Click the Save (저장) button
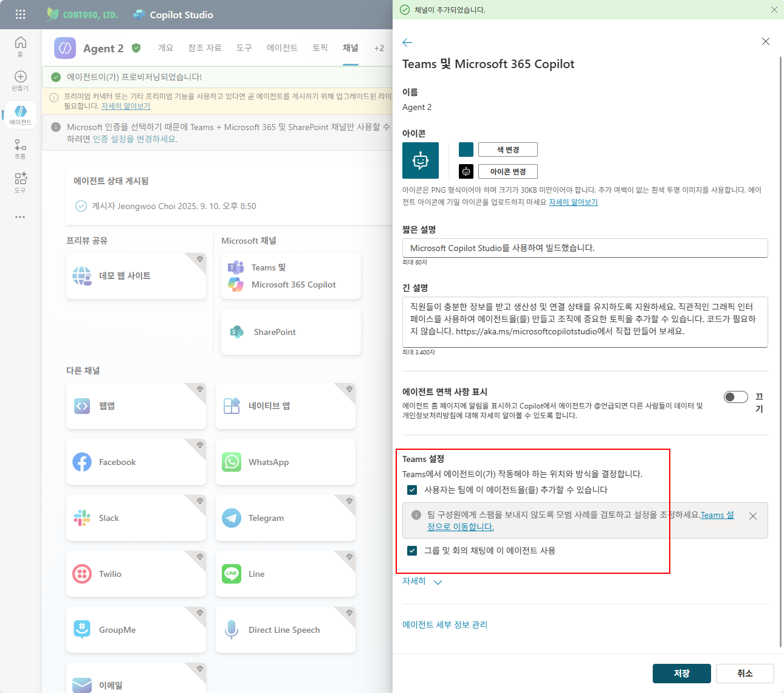The width and height of the screenshot is (784, 693). (x=682, y=674)
